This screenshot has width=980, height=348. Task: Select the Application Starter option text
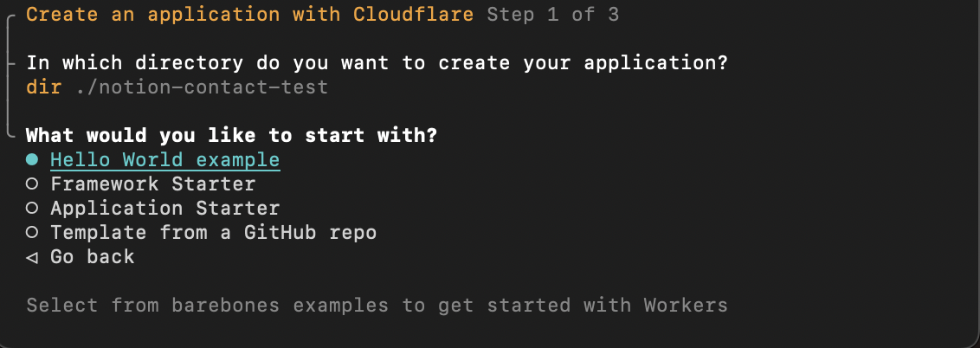click(164, 209)
